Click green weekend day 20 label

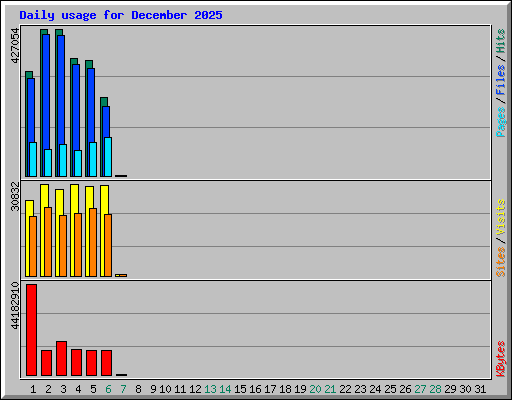coord(315,389)
